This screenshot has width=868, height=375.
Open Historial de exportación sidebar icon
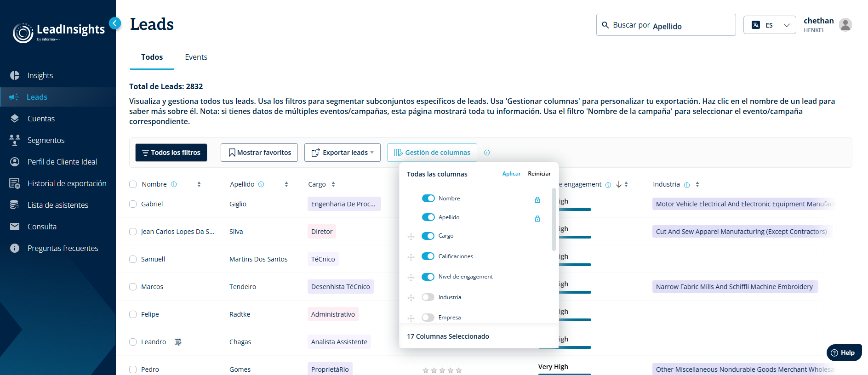click(x=15, y=183)
